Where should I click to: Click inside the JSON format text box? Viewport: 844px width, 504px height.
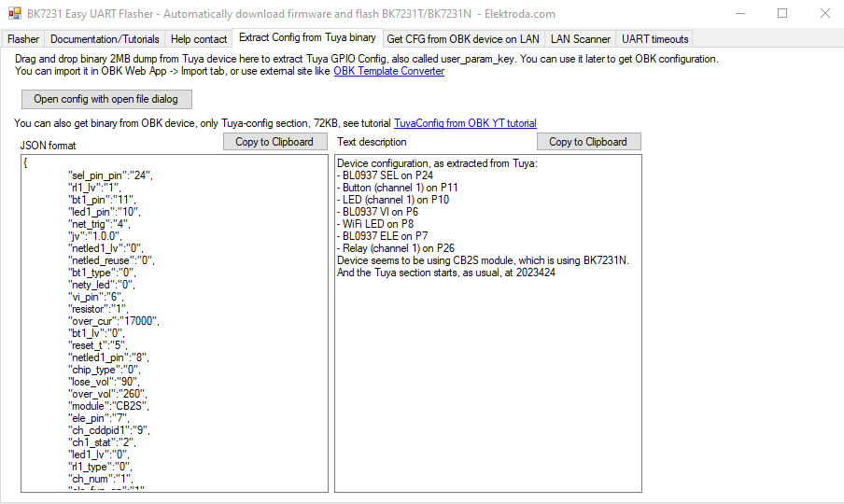click(175, 323)
